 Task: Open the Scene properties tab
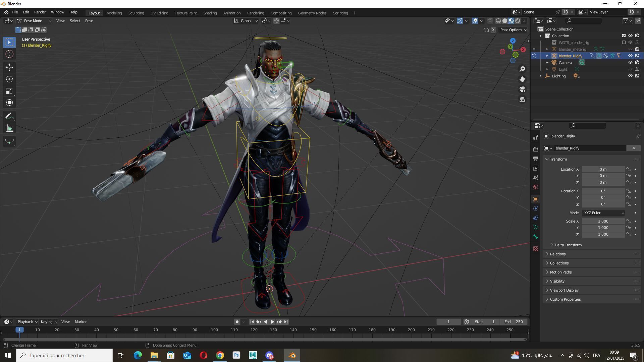pyautogui.click(x=536, y=177)
